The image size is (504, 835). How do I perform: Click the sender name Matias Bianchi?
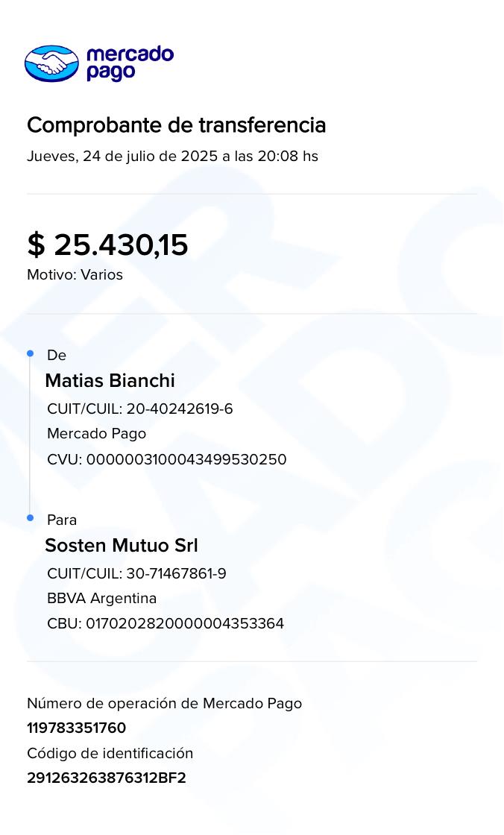(110, 381)
